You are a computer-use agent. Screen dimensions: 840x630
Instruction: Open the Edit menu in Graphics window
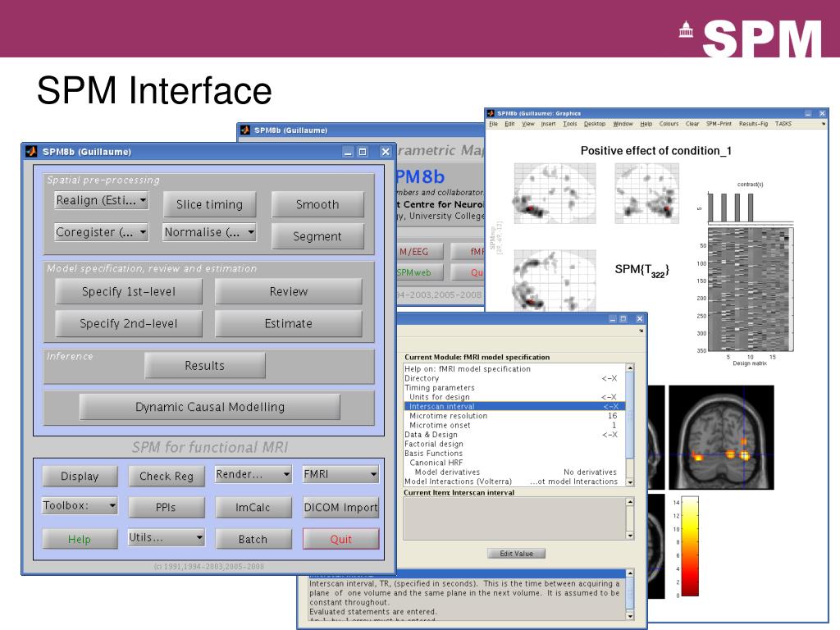tap(509, 124)
